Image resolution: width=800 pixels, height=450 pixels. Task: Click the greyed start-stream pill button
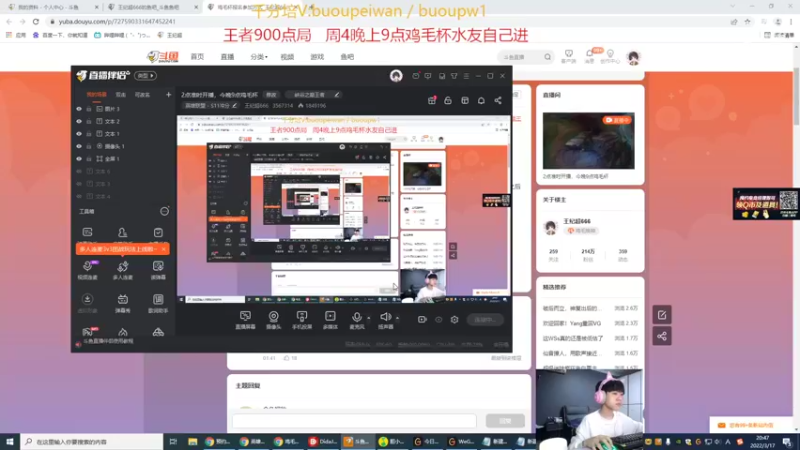pyautogui.click(x=485, y=320)
